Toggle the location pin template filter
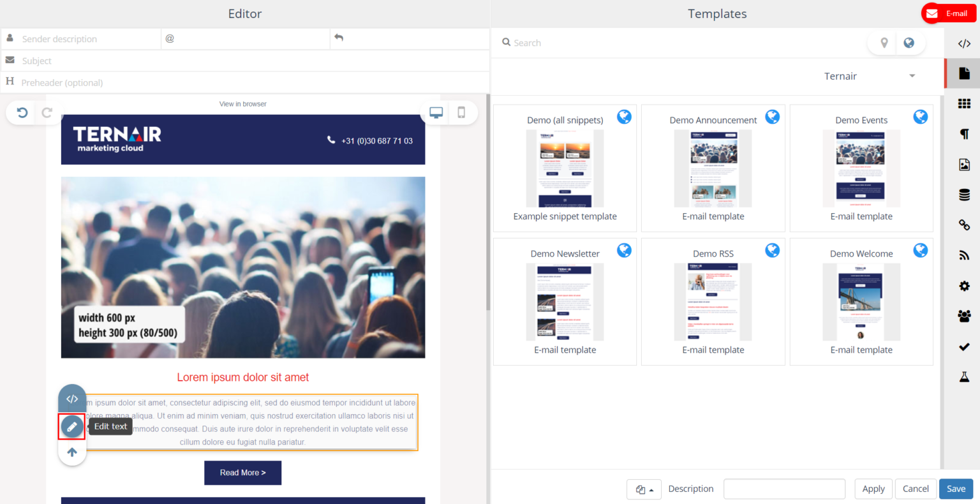Viewport: 980px width, 504px height. coord(884,43)
